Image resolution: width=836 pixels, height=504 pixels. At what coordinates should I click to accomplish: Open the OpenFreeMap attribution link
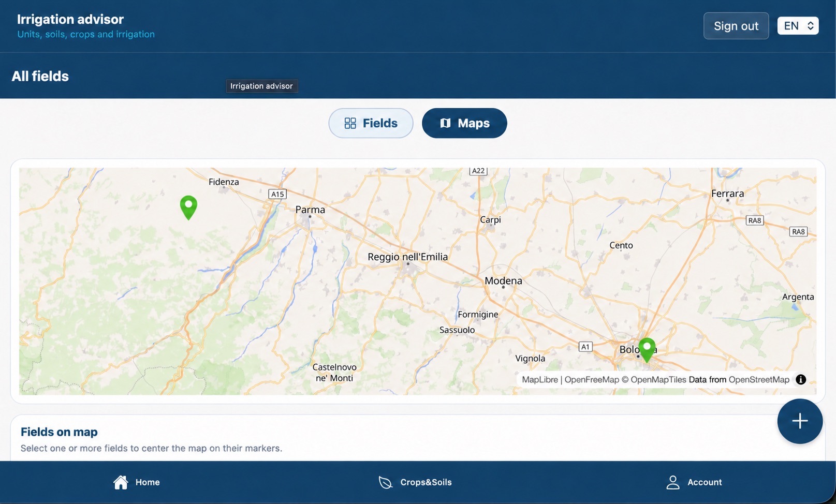tap(592, 379)
